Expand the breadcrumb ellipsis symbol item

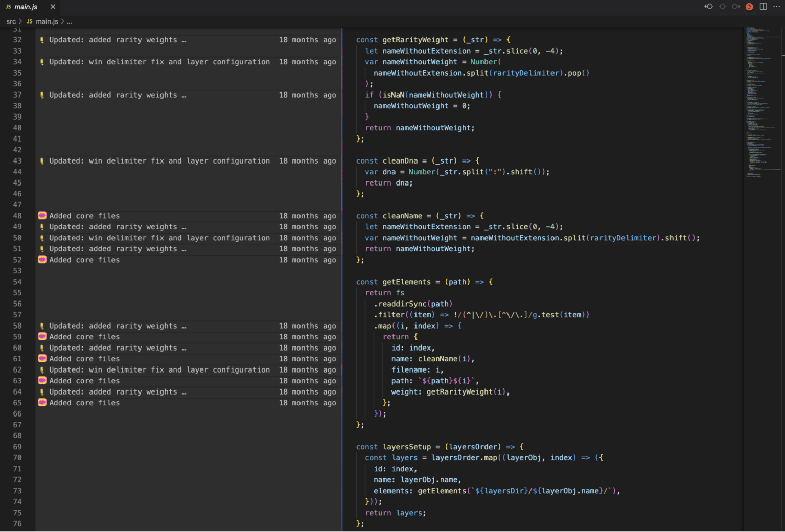coord(69,21)
